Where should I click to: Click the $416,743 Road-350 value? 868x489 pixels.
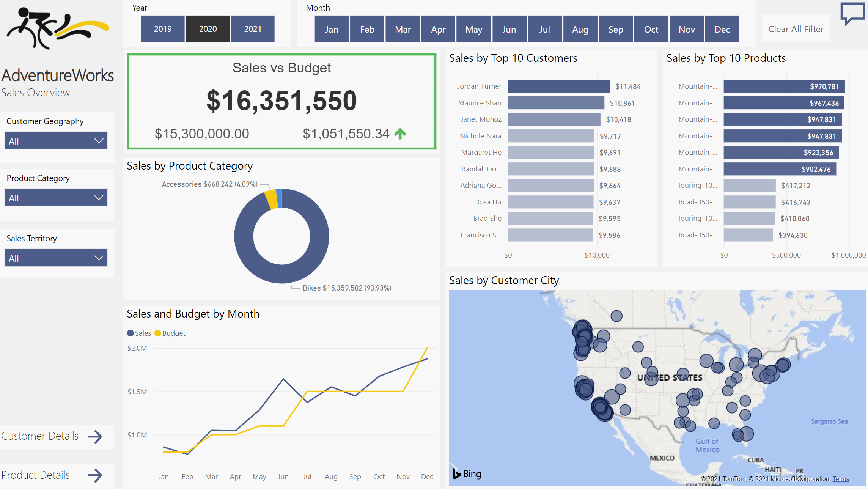(x=796, y=202)
